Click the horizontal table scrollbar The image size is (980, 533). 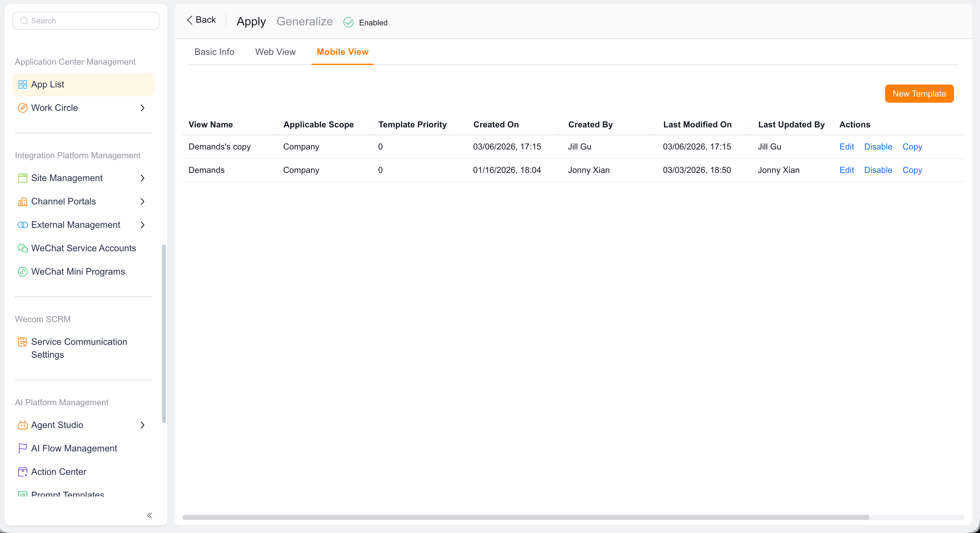(x=526, y=517)
